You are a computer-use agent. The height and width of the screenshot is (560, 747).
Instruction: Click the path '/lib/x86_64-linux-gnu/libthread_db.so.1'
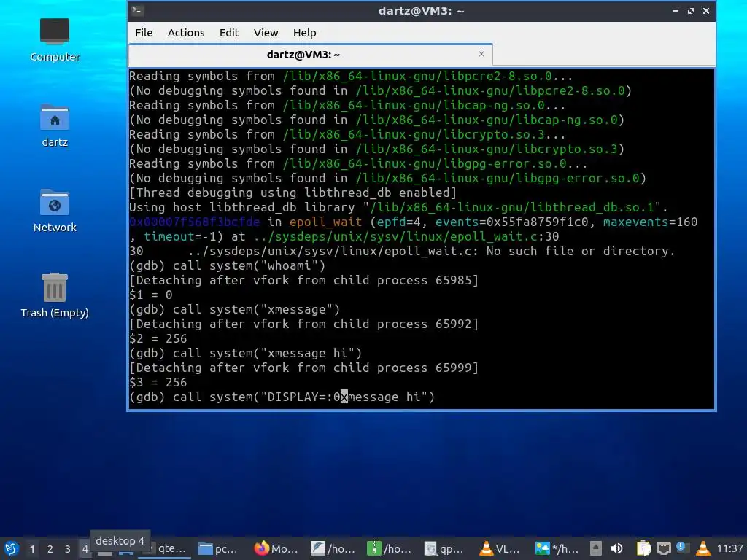point(512,207)
